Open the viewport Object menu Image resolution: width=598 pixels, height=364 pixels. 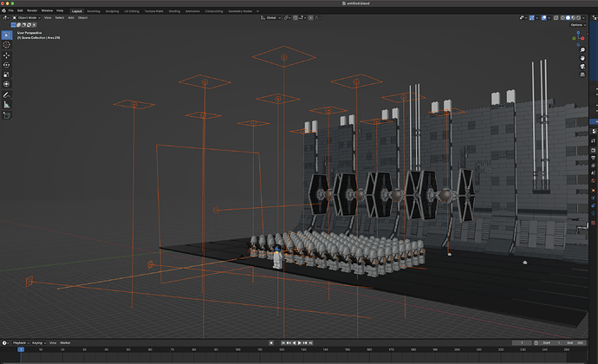pos(82,17)
